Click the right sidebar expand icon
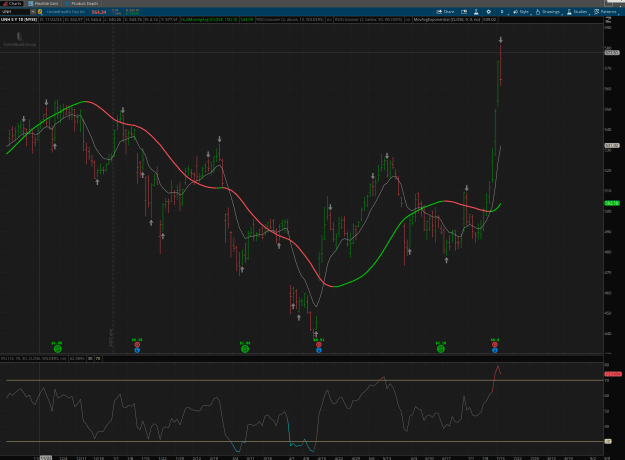 [608, 20]
